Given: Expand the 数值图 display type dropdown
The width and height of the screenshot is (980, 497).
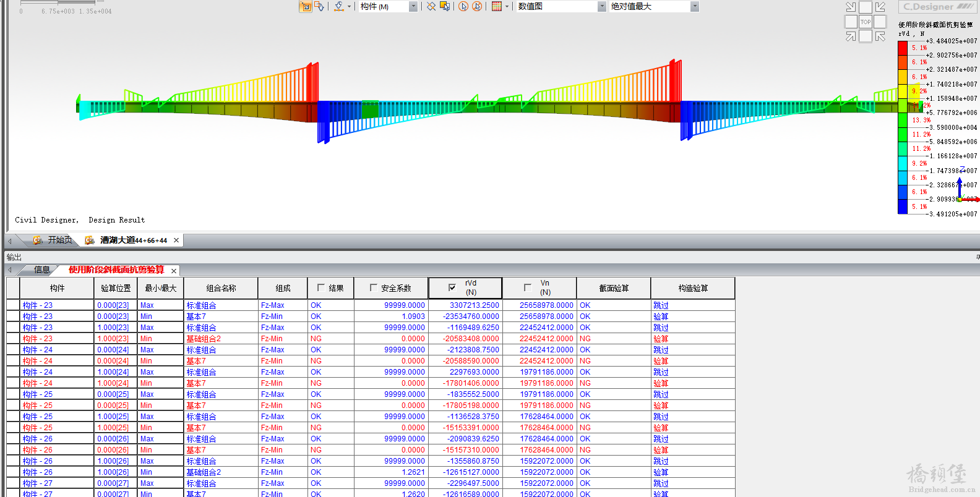Looking at the screenshot, I should click(x=601, y=6).
